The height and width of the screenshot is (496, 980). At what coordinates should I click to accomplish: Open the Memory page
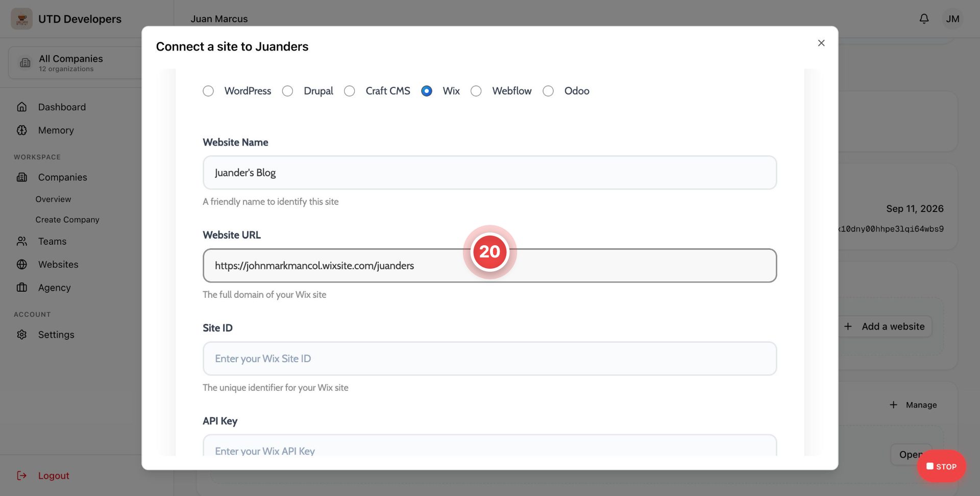(56, 130)
